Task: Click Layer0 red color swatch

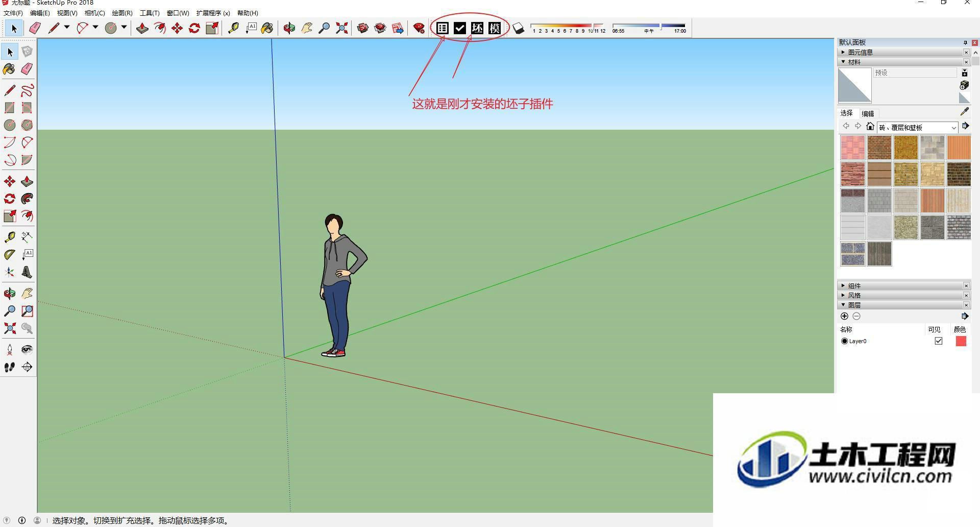Action: pyautogui.click(x=961, y=341)
